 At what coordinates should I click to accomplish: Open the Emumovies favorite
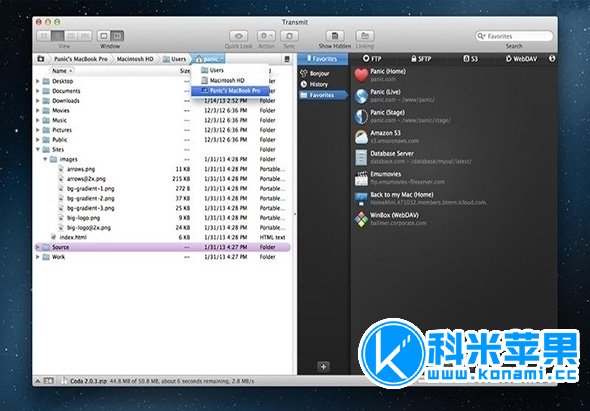point(453,178)
